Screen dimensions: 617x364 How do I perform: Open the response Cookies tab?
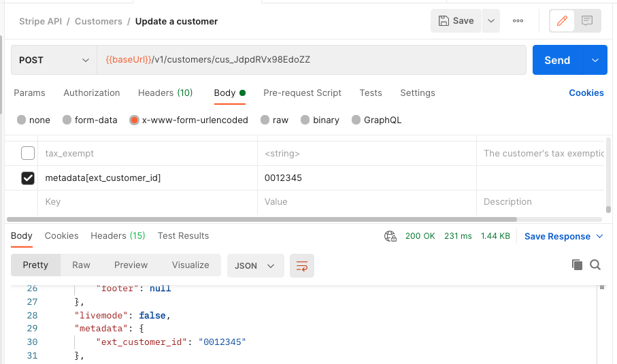click(61, 235)
